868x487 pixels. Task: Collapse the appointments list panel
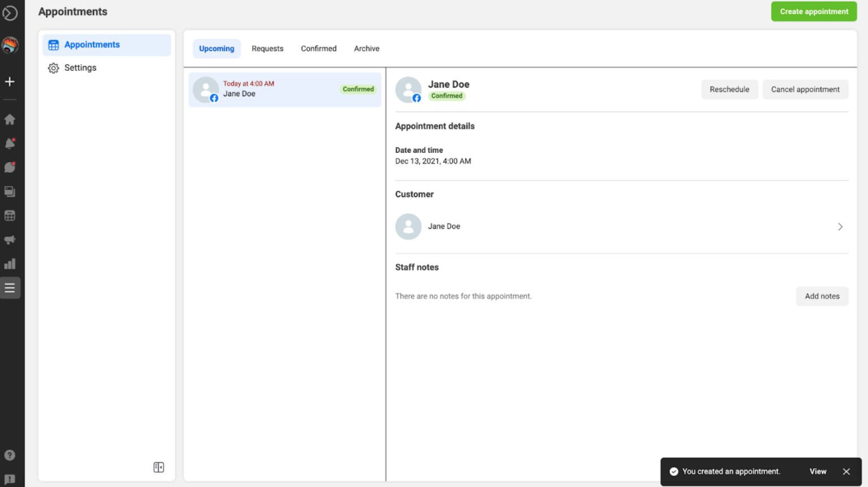(x=159, y=467)
